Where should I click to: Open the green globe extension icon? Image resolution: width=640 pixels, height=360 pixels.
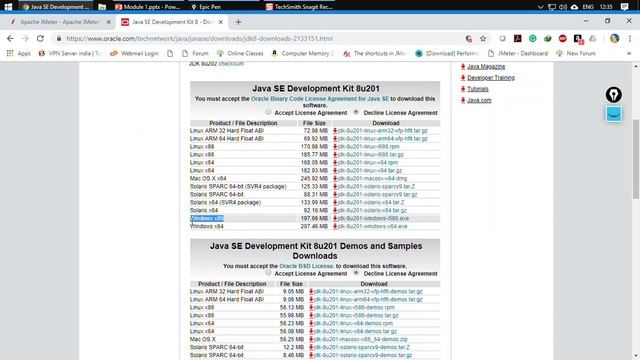[548, 38]
